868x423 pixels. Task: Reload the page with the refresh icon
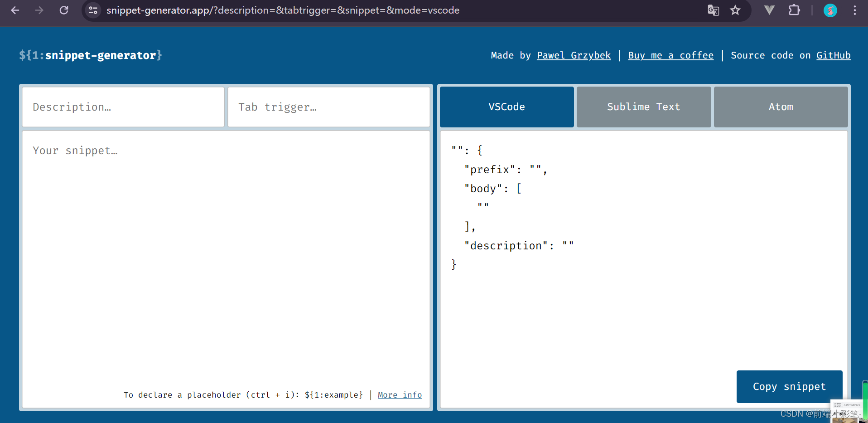tap(64, 10)
